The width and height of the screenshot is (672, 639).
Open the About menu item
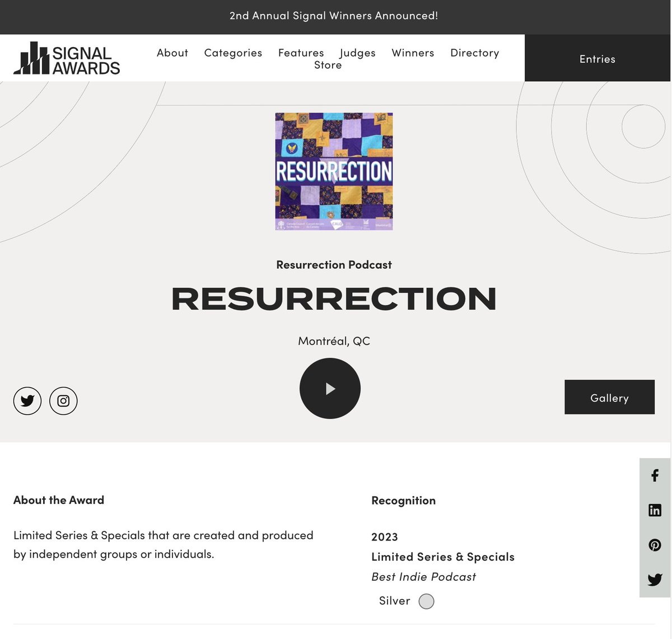click(172, 53)
